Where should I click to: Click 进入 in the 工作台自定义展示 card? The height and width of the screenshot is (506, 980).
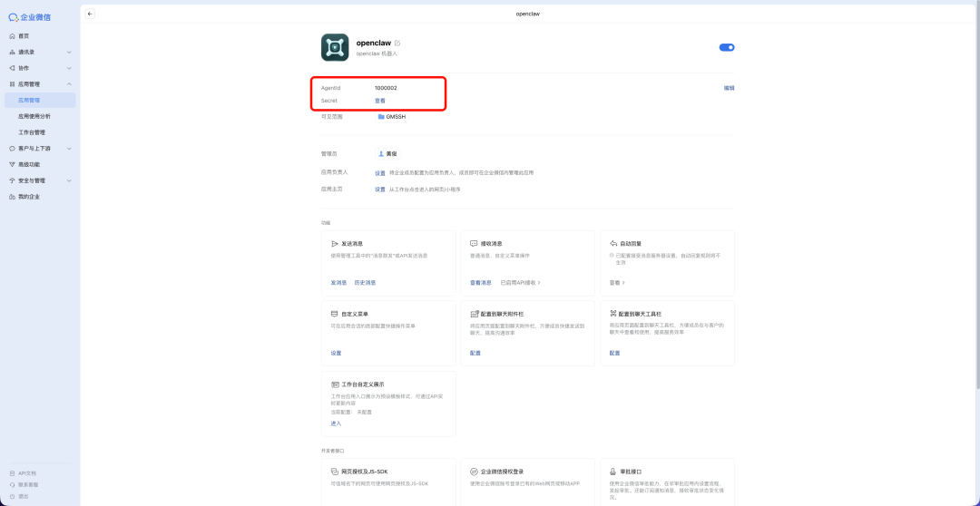tap(337, 423)
